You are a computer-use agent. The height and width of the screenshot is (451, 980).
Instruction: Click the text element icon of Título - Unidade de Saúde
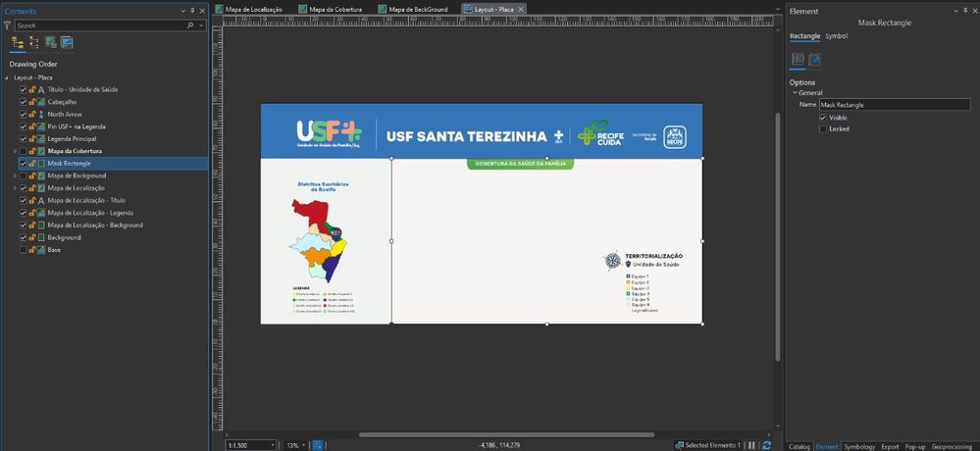click(x=41, y=89)
